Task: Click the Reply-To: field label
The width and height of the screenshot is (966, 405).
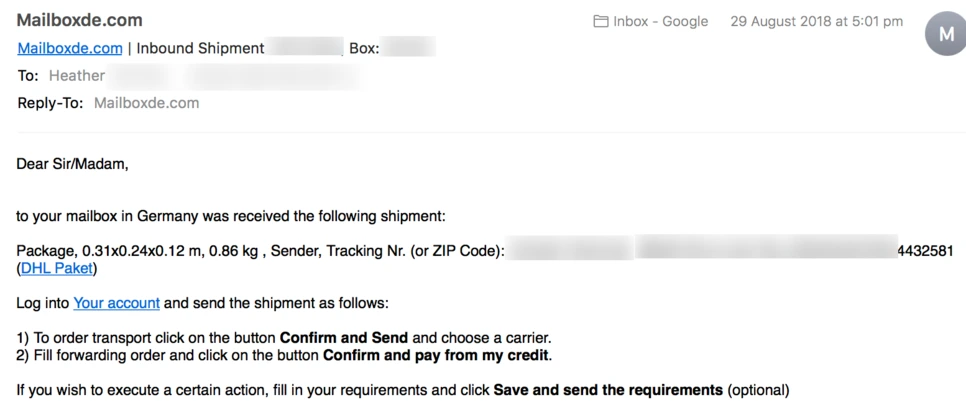Action: pyautogui.click(x=51, y=103)
